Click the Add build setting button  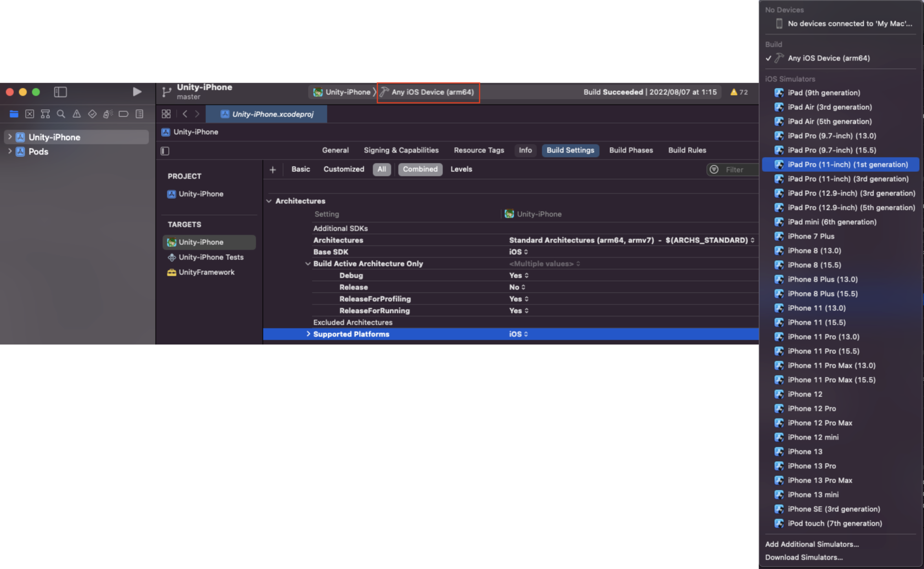273,169
